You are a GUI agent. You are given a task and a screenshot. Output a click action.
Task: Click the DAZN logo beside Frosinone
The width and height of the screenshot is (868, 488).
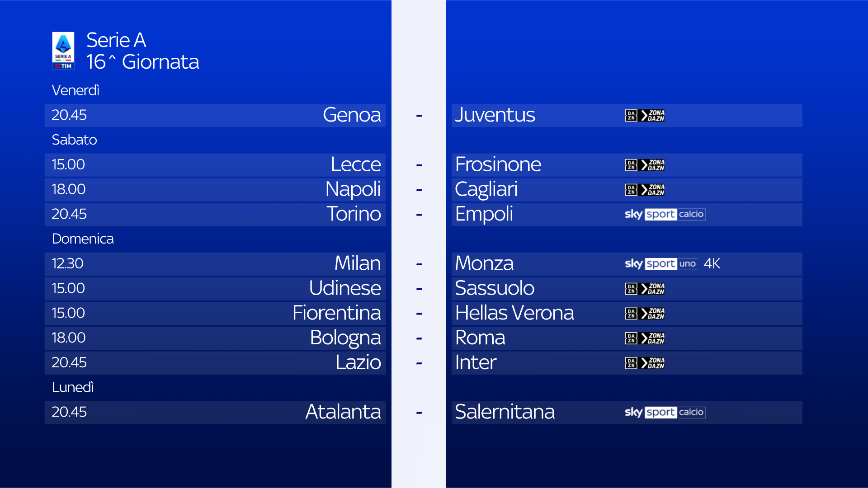point(645,165)
